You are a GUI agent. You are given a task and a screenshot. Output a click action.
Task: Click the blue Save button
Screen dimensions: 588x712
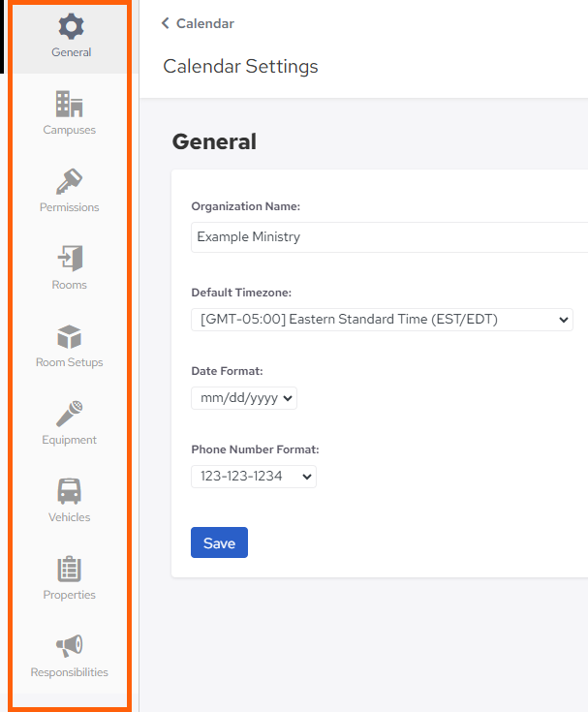[x=219, y=542]
